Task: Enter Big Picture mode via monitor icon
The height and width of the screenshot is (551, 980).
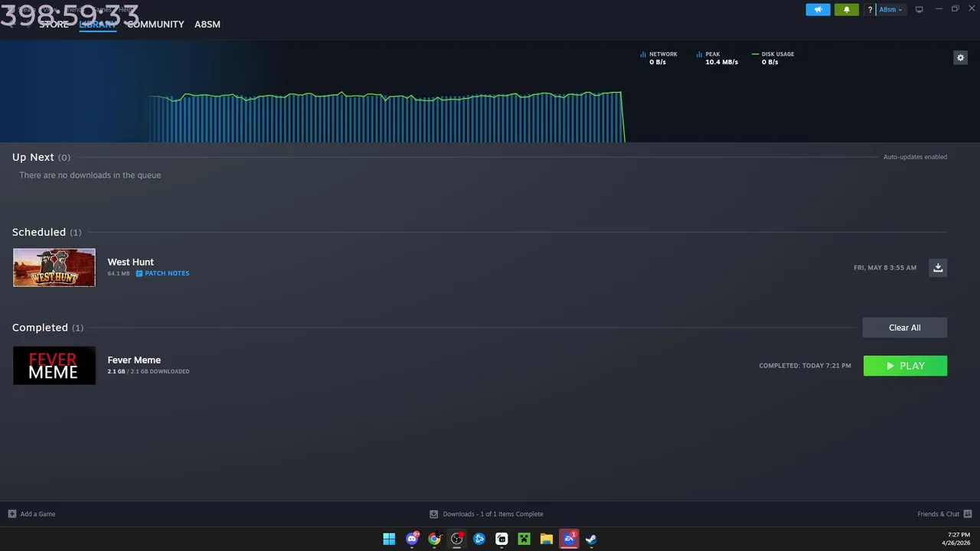Action: [919, 10]
